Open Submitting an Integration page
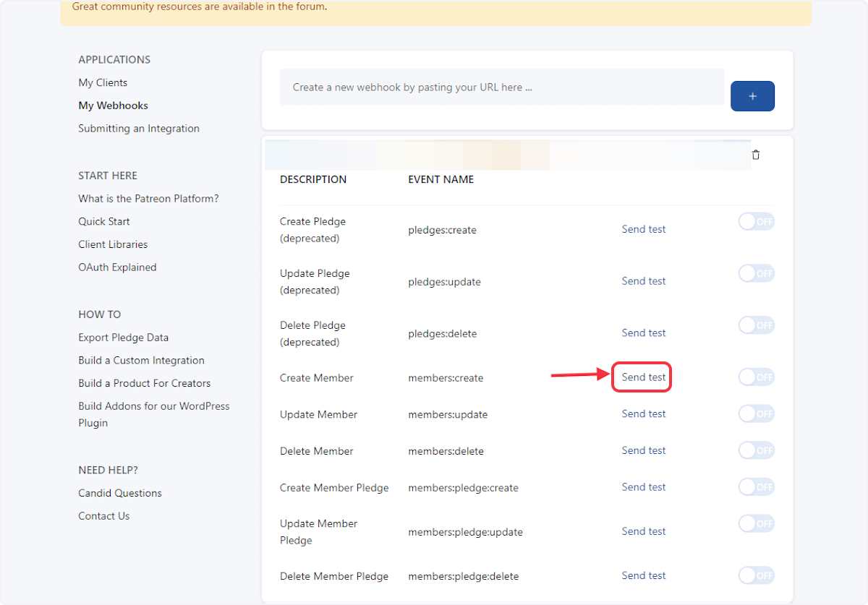Viewport: 868px width, 605px height. click(x=139, y=128)
